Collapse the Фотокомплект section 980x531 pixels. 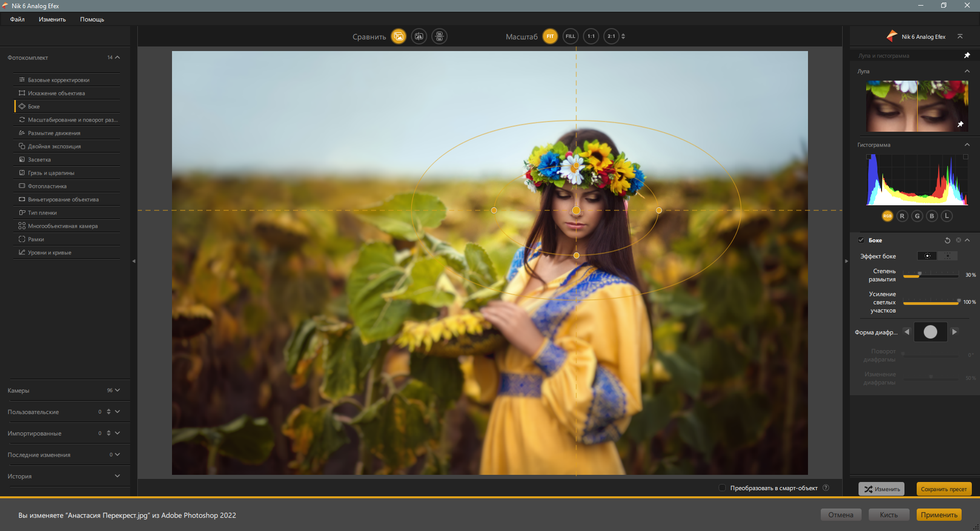pyautogui.click(x=117, y=57)
